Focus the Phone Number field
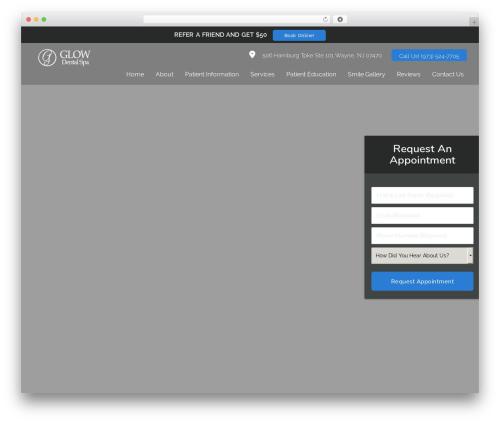Image resolution: width=500 pixels, height=423 pixels. [x=422, y=236]
